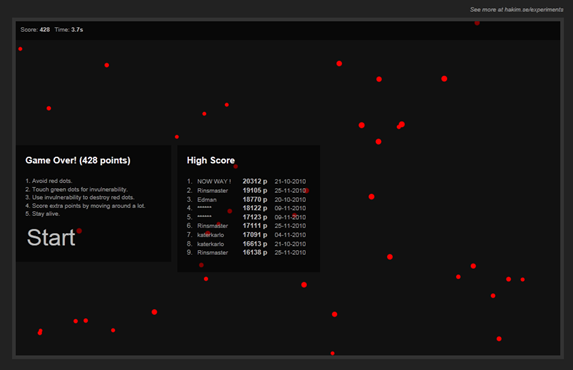
Task: Click instruction "Use invulnerability to destroy red dots."
Action: (x=83, y=197)
